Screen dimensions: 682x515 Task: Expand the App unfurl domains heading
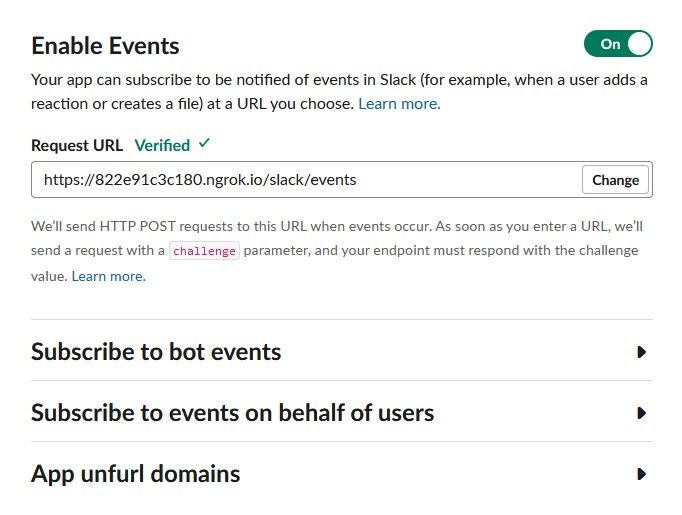[135, 474]
